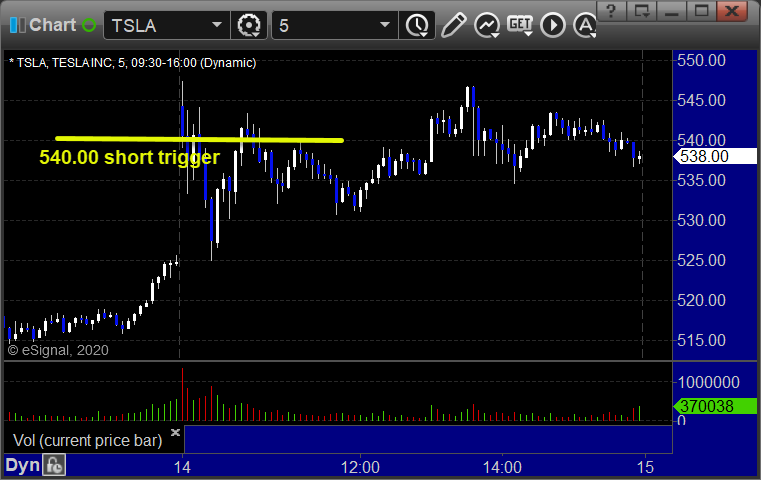
Task: Close the chart window
Action: [732, 10]
